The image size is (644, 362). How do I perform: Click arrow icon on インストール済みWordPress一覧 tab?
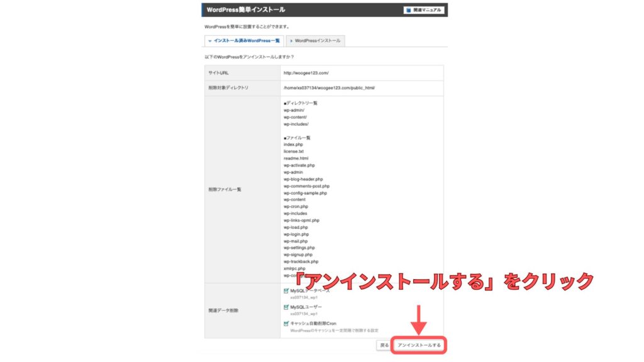click(x=210, y=41)
